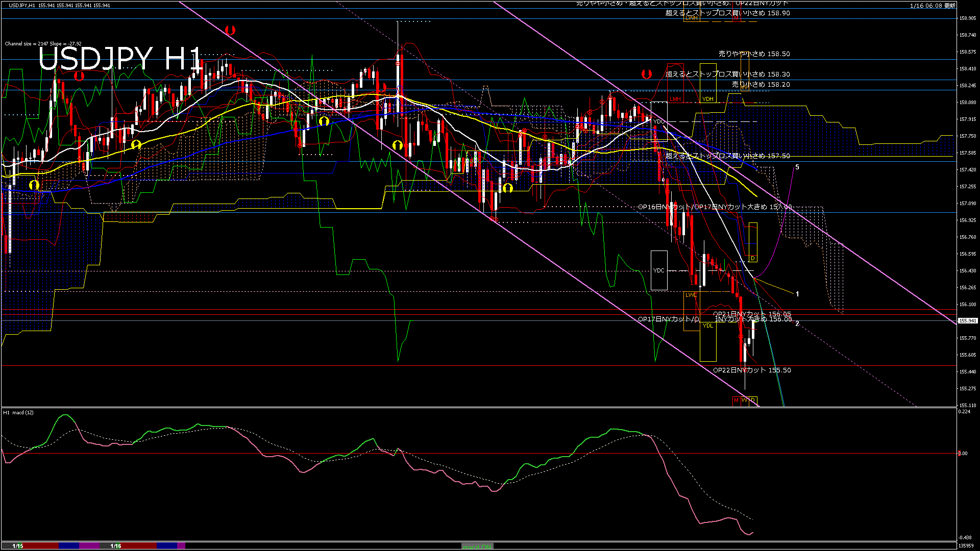The height and width of the screenshot is (551, 980).
Task: Select the YDH yellow box label
Action: click(707, 99)
